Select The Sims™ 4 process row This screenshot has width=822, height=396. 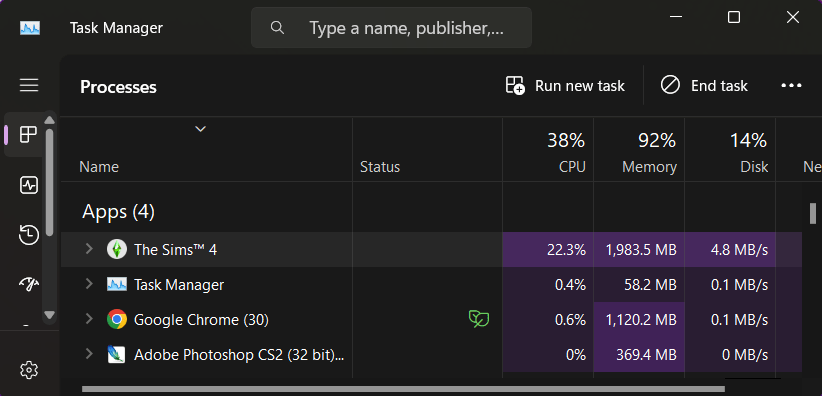[431, 250]
